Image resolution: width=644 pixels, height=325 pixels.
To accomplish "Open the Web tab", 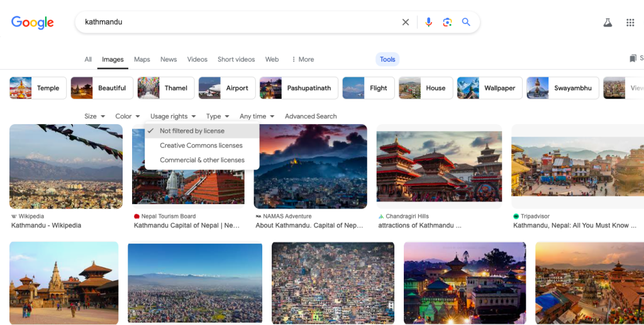I will click(272, 59).
